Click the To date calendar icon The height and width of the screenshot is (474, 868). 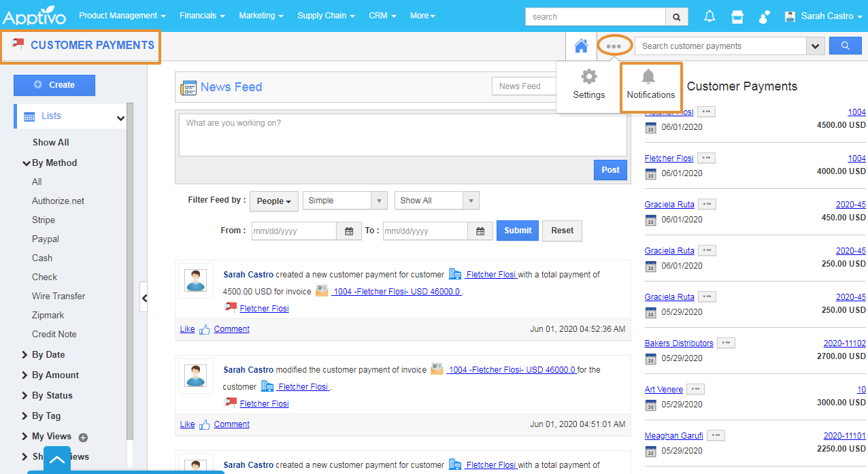(480, 231)
